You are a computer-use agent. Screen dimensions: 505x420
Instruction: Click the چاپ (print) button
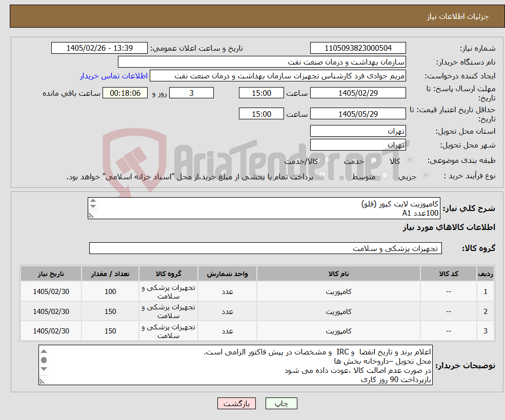[281, 403]
